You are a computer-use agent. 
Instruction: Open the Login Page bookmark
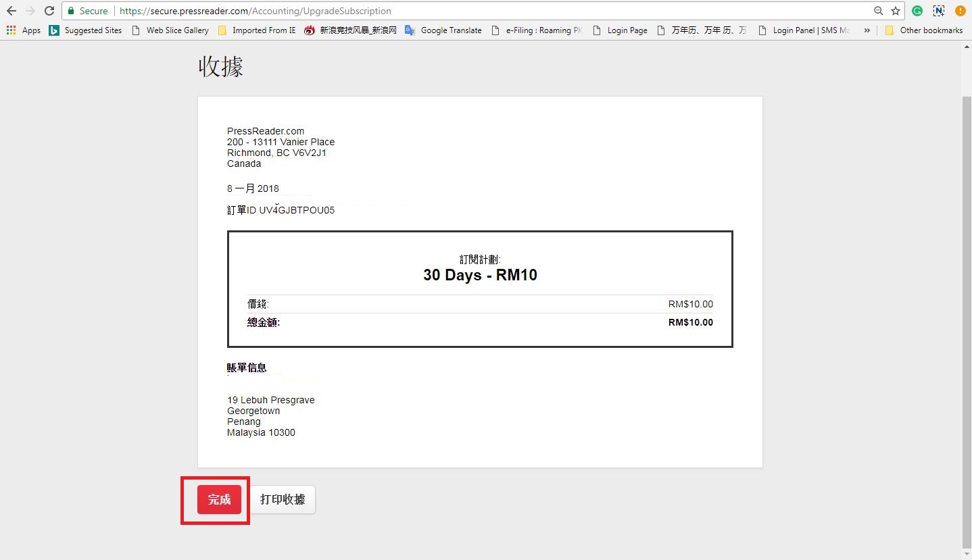point(620,30)
